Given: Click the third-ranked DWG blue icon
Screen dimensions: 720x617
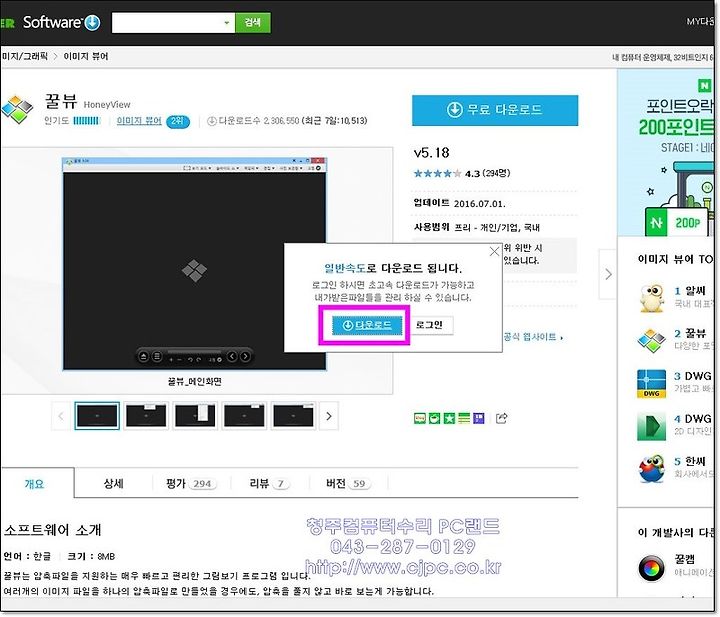Looking at the screenshot, I should 652,384.
